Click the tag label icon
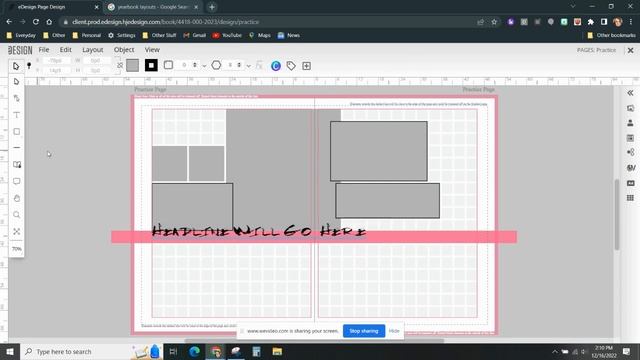 [291, 66]
